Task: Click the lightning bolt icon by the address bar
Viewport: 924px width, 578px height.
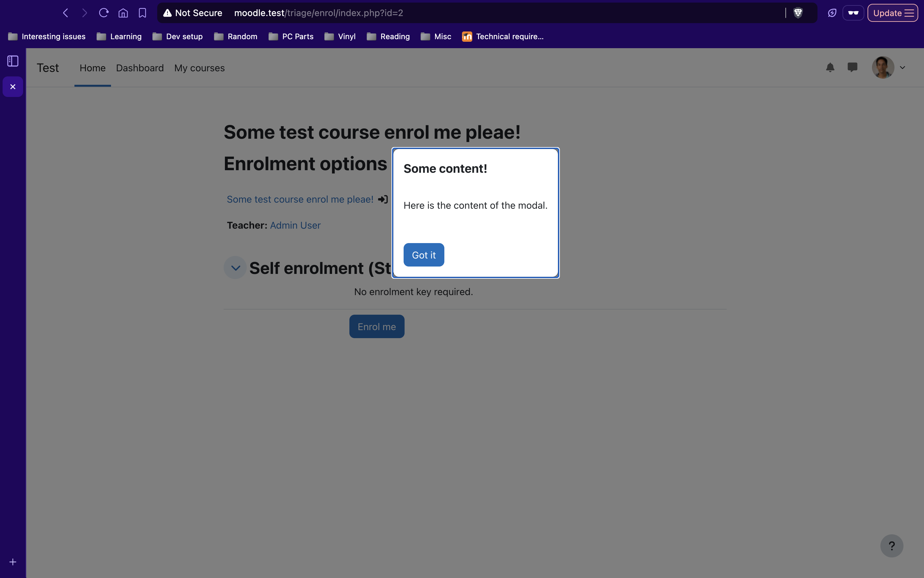Action: [832, 13]
